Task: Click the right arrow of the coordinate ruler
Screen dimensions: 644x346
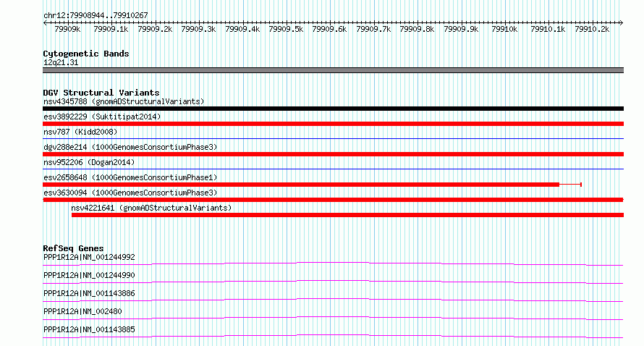Action: (622, 23)
